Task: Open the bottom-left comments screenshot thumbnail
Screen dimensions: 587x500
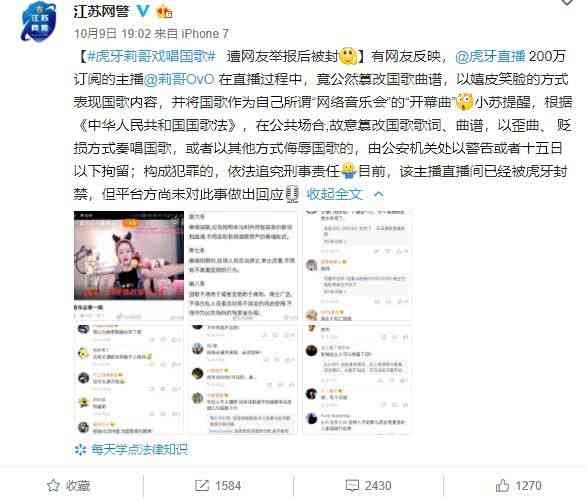Action: [x=129, y=379]
